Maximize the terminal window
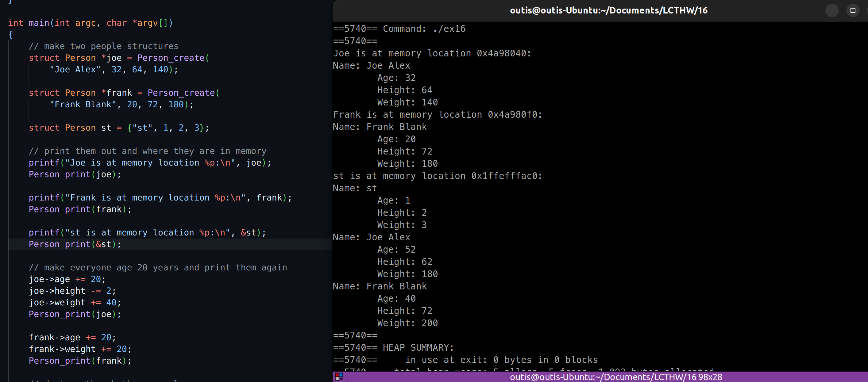868x382 pixels. (x=852, y=11)
